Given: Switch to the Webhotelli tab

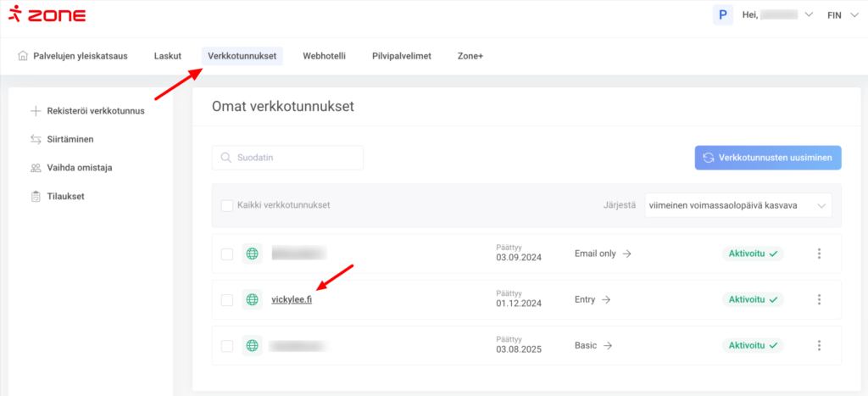Looking at the screenshot, I should [324, 56].
